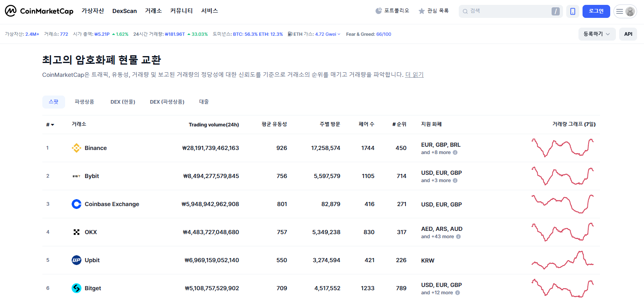Click Binance 7-day volume graph
The width and height of the screenshot is (644, 302).
pos(563,148)
